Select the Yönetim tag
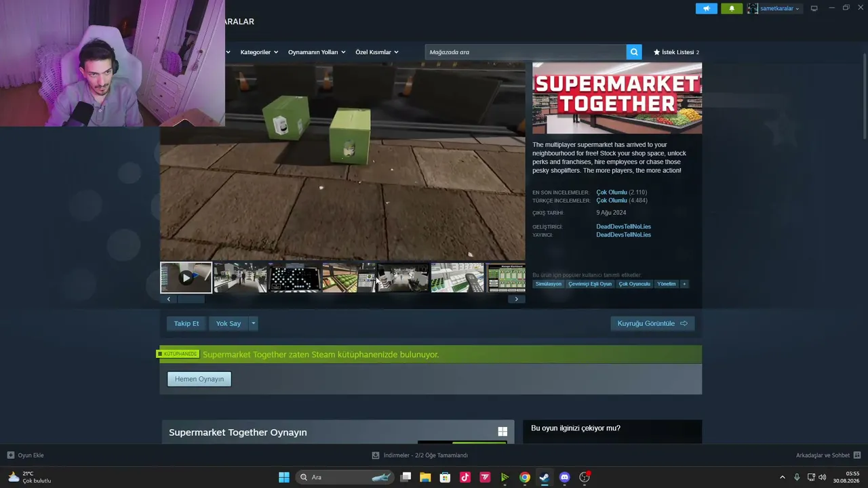Image resolution: width=868 pixels, height=488 pixels. (667, 284)
